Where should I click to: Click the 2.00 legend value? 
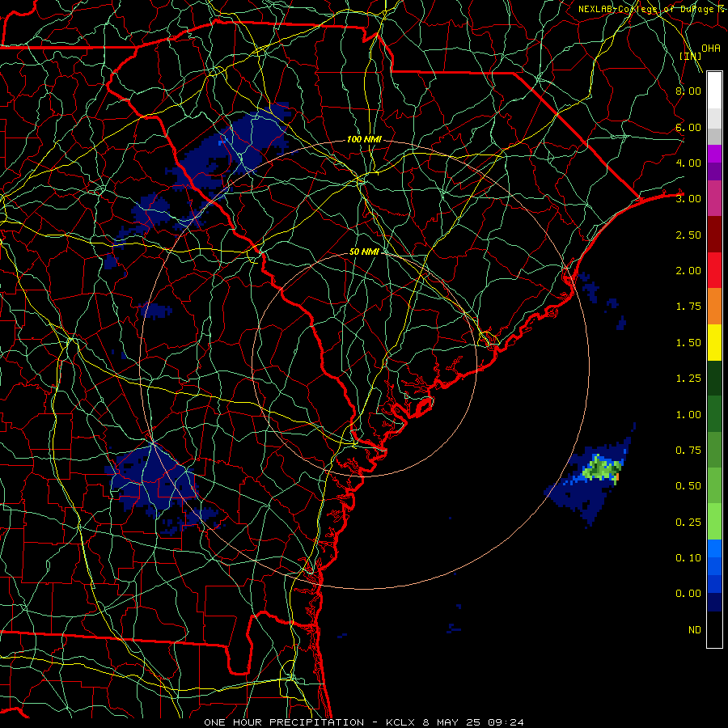(688, 271)
